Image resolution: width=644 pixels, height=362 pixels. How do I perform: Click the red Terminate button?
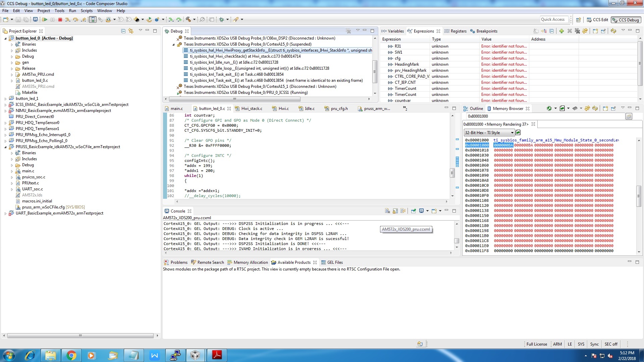point(60,19)
